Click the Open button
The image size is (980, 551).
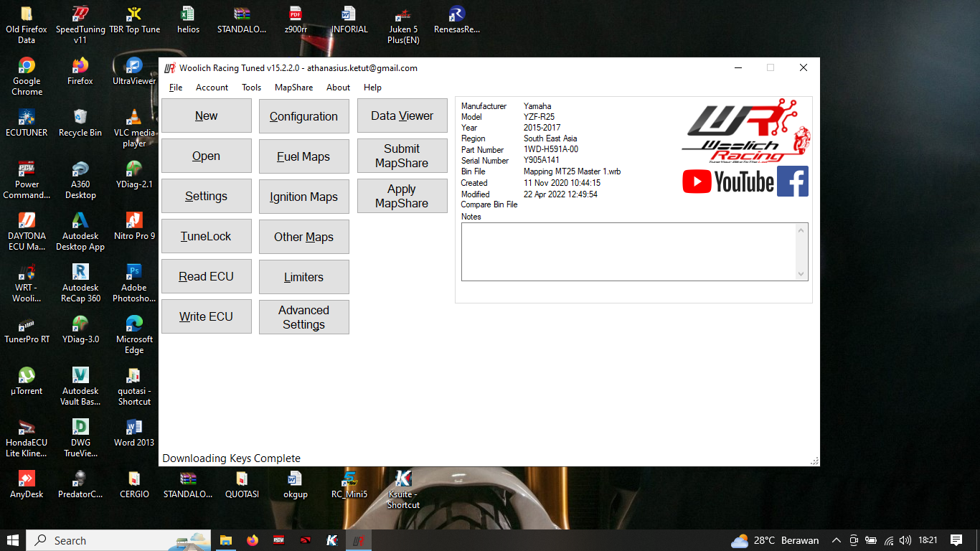pyautogui.click(x=206, y=156)
